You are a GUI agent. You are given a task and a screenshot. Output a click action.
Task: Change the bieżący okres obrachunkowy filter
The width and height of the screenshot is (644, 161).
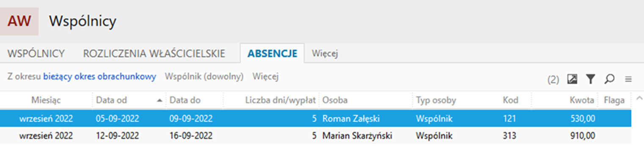[99, 76]
